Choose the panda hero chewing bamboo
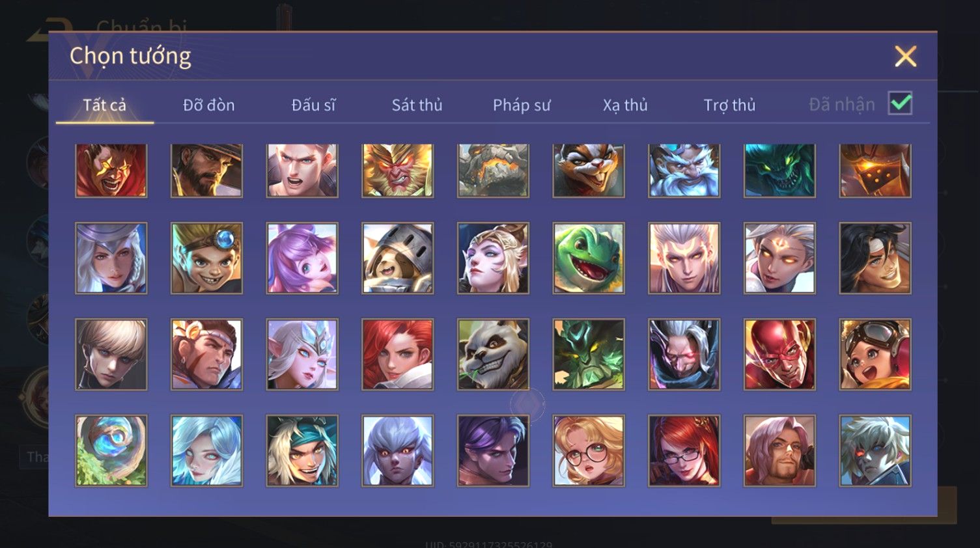This screenshot has width=980, height=548. 493,355
